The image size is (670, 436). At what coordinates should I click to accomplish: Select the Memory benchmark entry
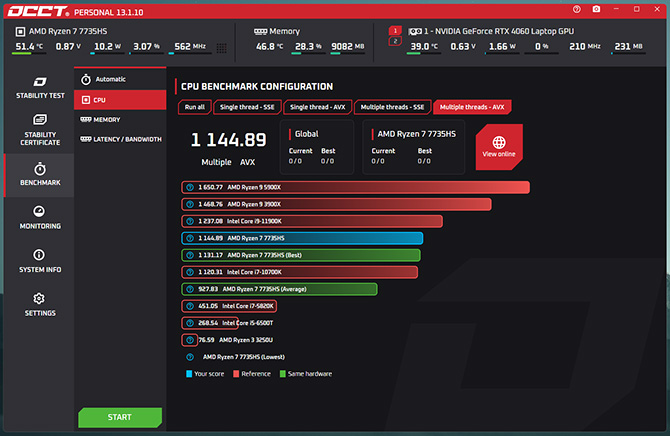pyautogui.click(x=120, y=120)
